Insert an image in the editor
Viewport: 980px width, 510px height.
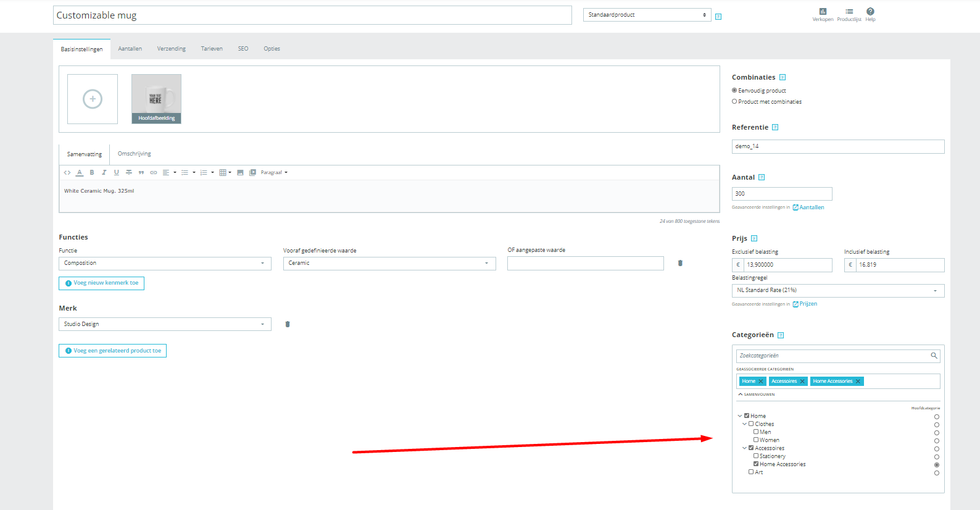pyautogui.click(x=240, y=173)
